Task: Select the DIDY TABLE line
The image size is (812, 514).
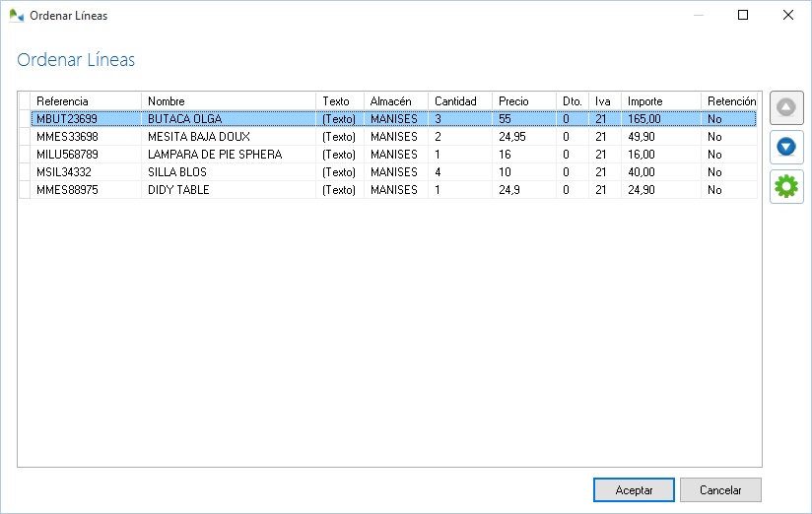Action: pyautogui.click(x=178, y=190)
